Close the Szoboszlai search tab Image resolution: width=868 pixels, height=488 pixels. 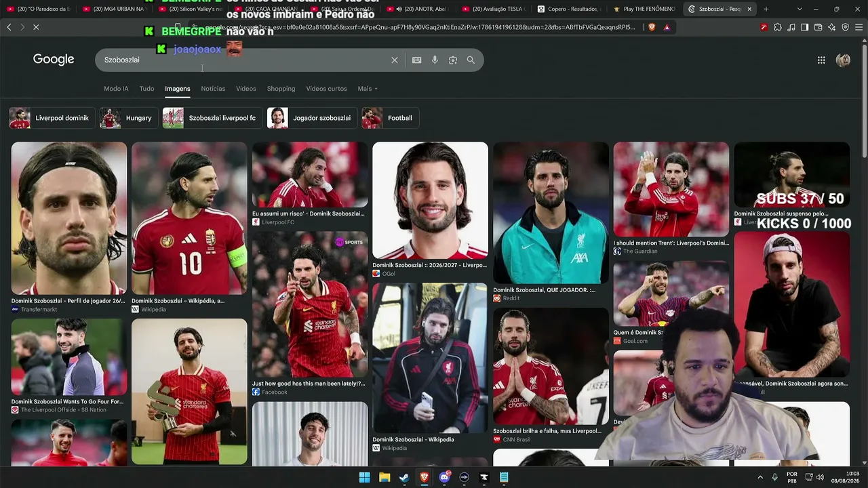coord(750,9)
